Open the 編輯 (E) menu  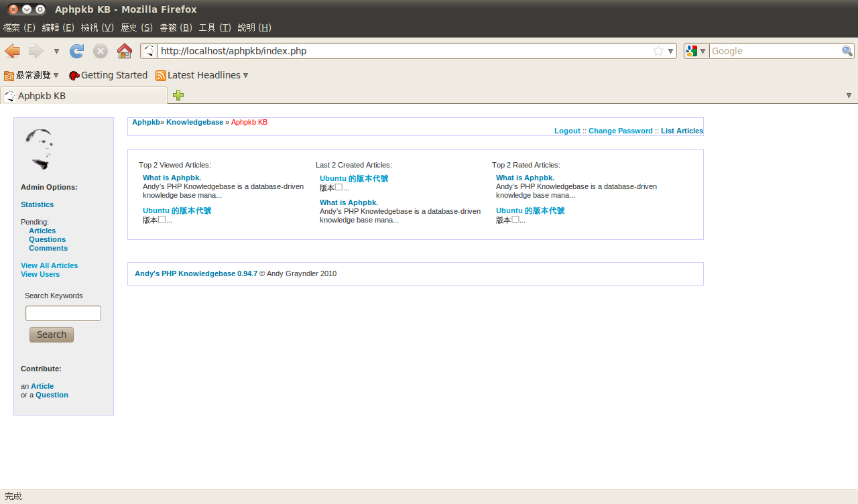click(x=58, y=27)
